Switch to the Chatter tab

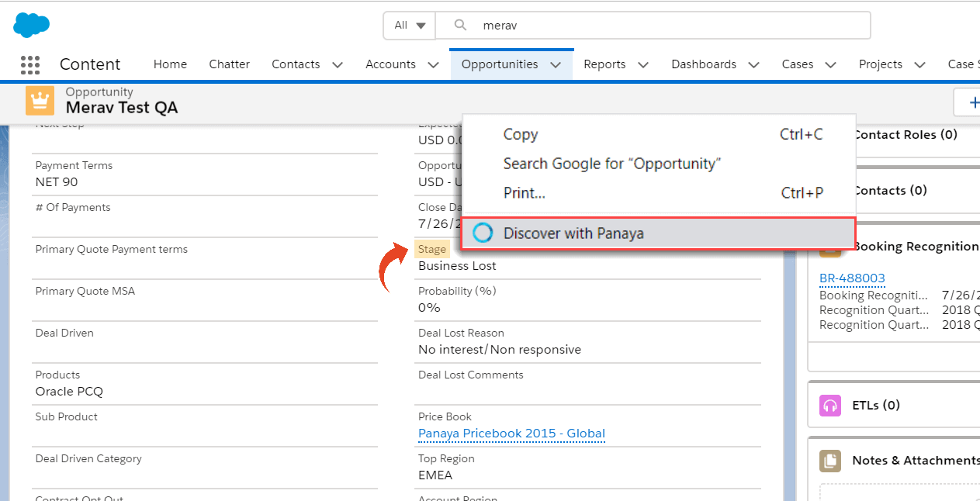pos(229,64)
